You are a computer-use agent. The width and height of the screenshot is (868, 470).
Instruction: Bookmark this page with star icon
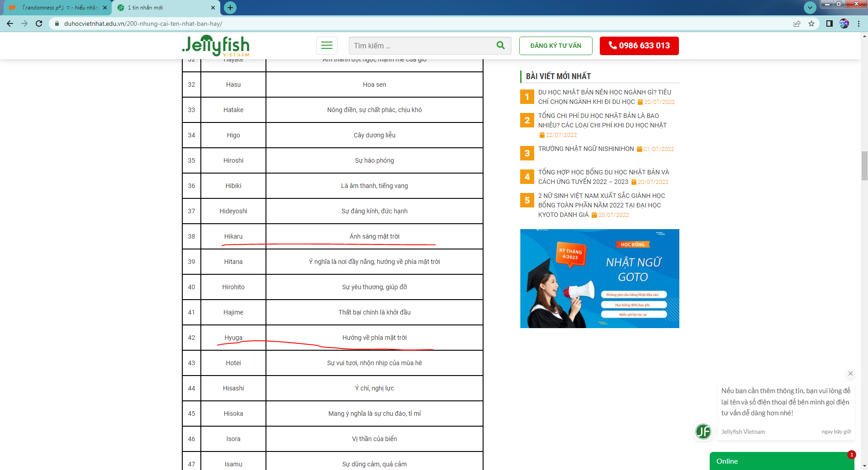[x=811, y=23]
